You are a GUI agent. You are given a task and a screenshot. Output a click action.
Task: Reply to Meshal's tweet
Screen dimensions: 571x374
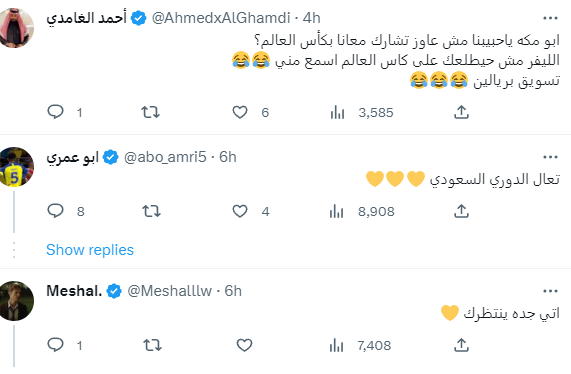pyautogui.click(x=56, y=345)
